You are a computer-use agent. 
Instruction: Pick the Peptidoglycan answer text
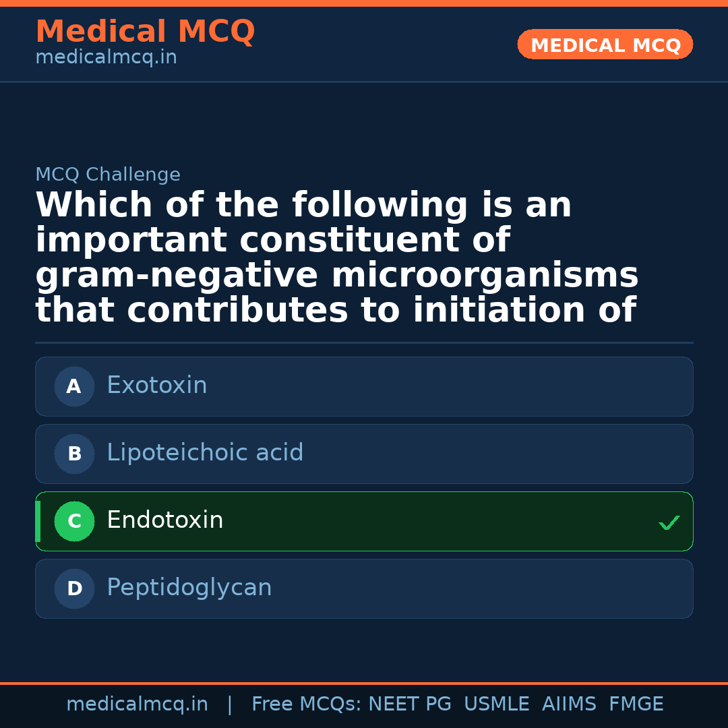click(x=189, y=588)
